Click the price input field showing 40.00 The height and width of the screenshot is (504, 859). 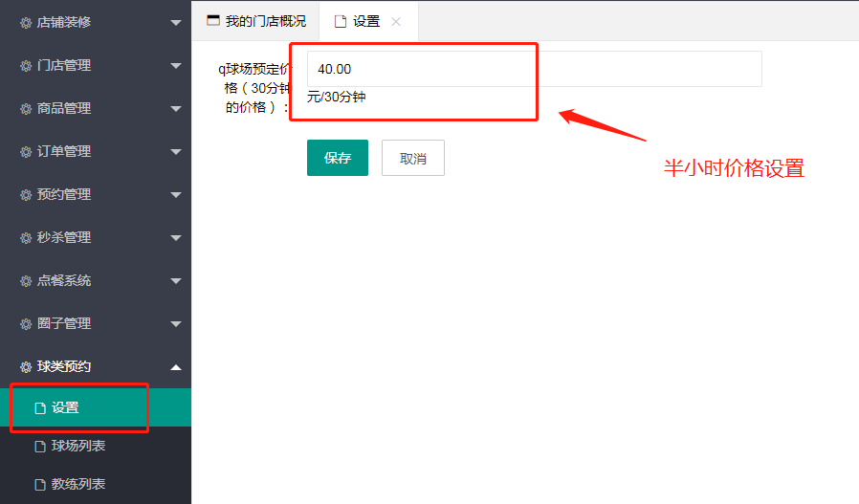point(534,69)
